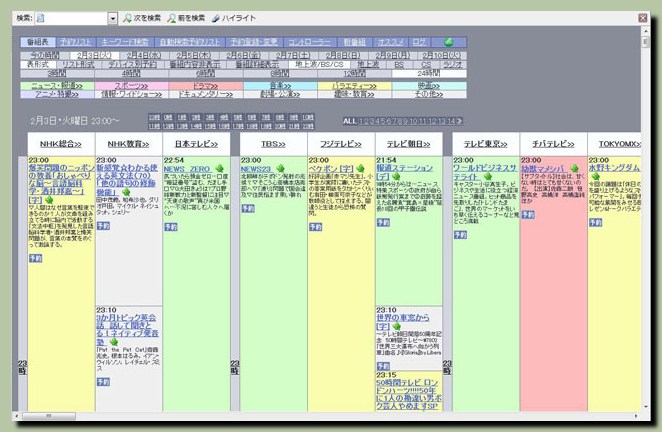Click the 予約 icon in the NHK総合 23:00 program
Image resolution: width=662 pixels, height=432 pixels.
pos(35,258)
